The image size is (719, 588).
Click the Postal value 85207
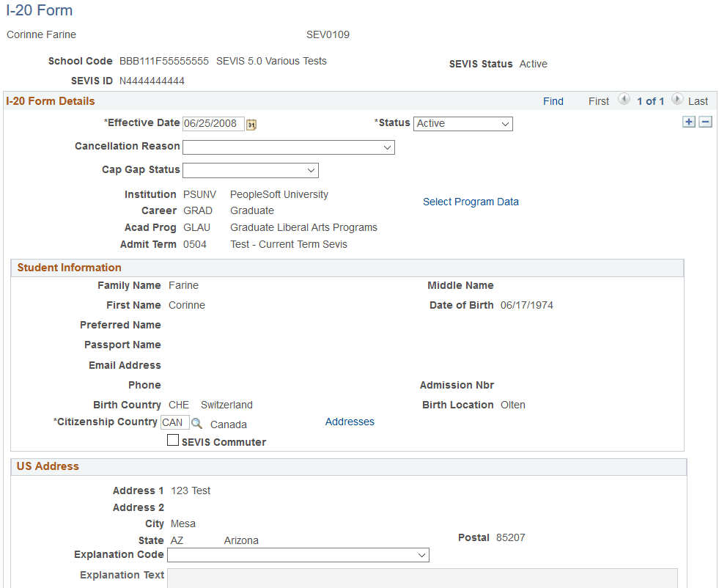(x=510, y=537)
